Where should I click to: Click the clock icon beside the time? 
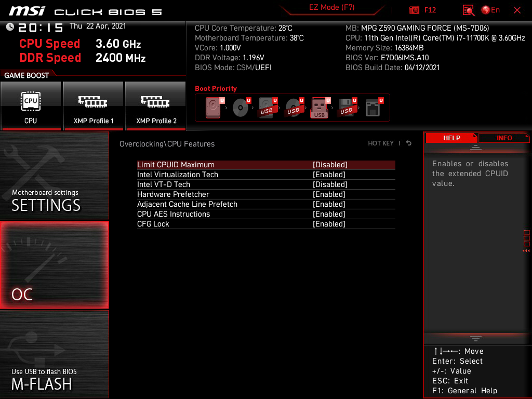(x=10, y=27)
